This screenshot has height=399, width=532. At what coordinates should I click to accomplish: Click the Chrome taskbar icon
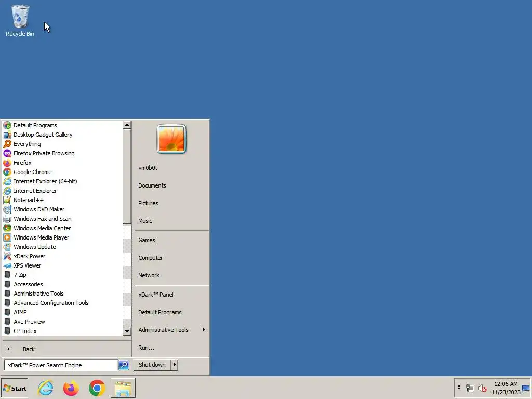point(97,388)
